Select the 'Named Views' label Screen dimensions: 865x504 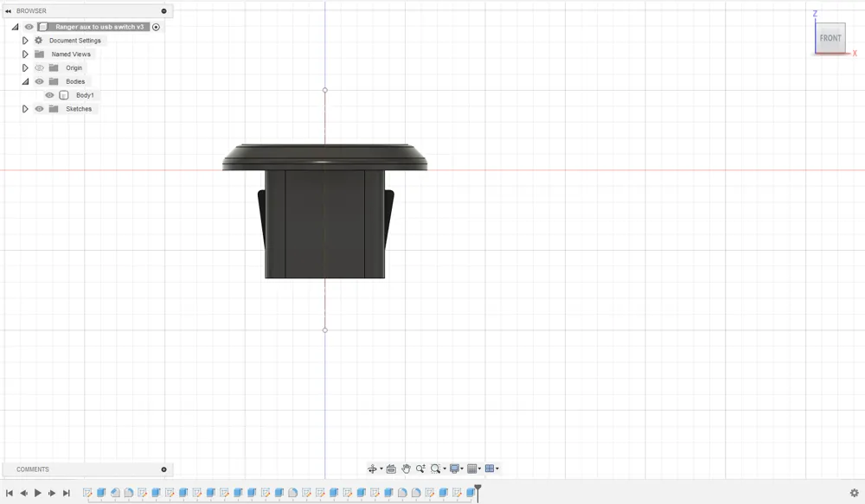pos(71,54)
